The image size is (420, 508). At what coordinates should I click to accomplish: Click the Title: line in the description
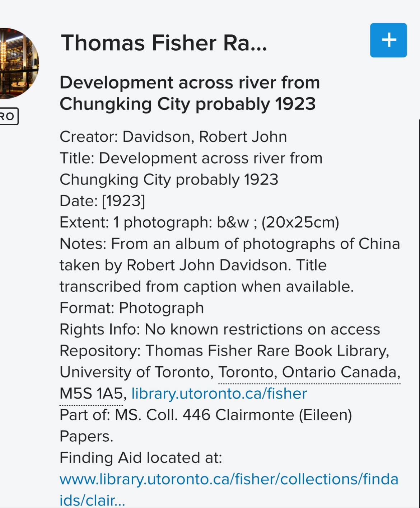click(191, 159)
